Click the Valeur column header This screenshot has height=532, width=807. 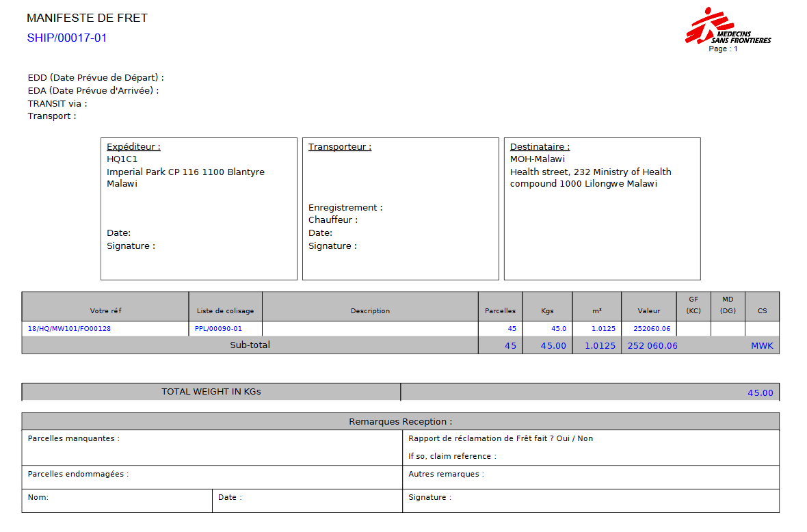648,310
